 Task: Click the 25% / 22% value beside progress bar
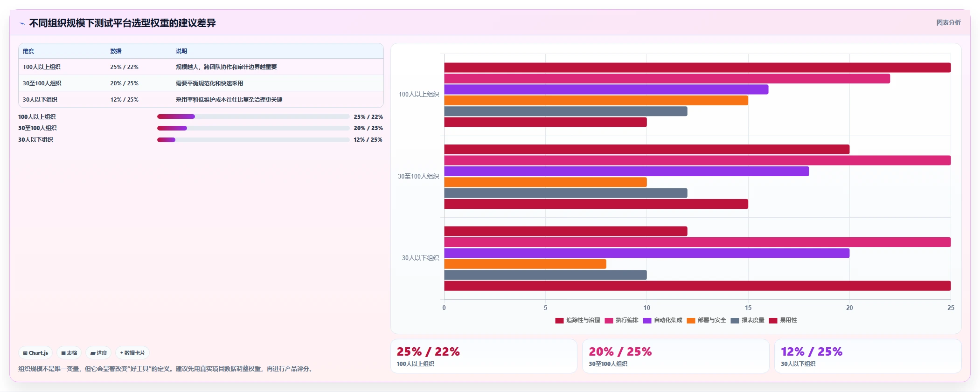(368, 117)
